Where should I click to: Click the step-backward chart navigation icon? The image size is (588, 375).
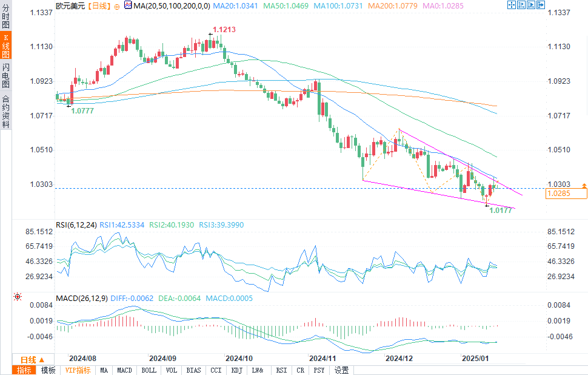click(x=521, y=5)
